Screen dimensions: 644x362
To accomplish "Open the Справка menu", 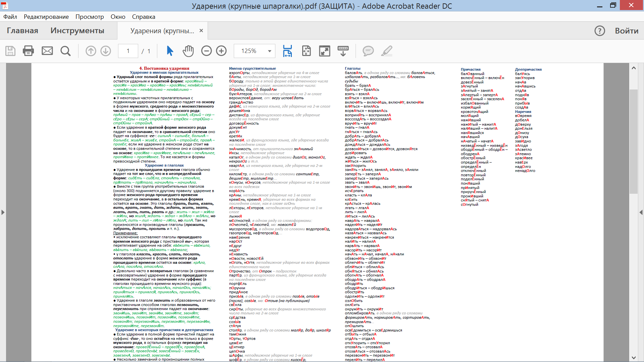I will tap(144, 17).
